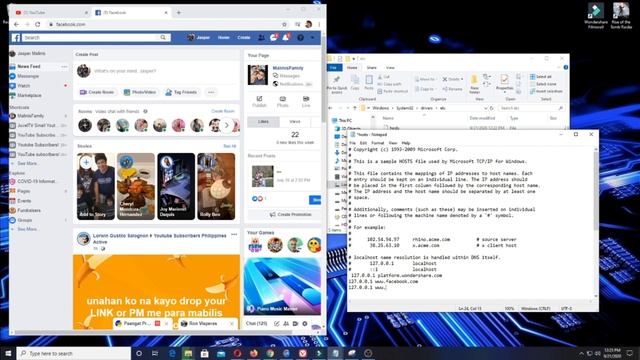This screenshot has width=640, height=360.
Task: Click the taskbar search box
Action: 73,353
